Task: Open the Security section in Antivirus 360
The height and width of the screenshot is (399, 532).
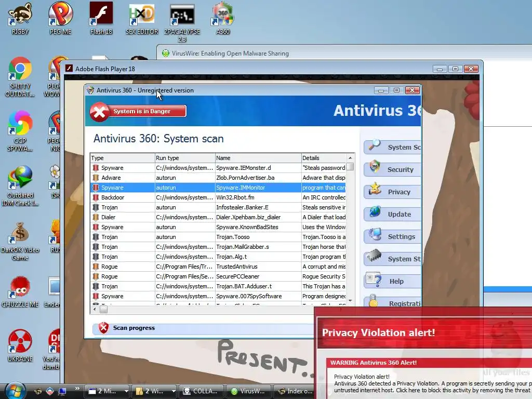Action: 393,170
